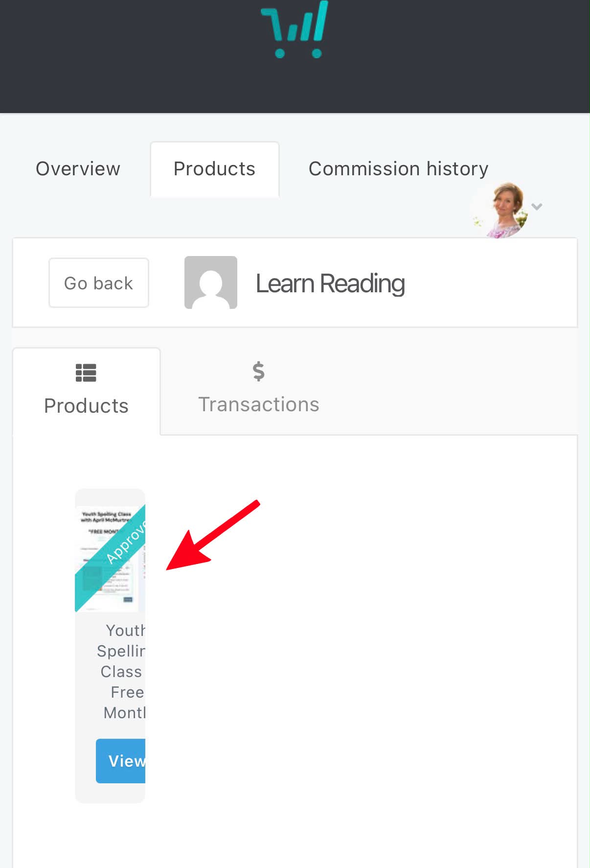The image size is (590, 868).
Task: Select the top Products tab
Action: coord(214,169)
